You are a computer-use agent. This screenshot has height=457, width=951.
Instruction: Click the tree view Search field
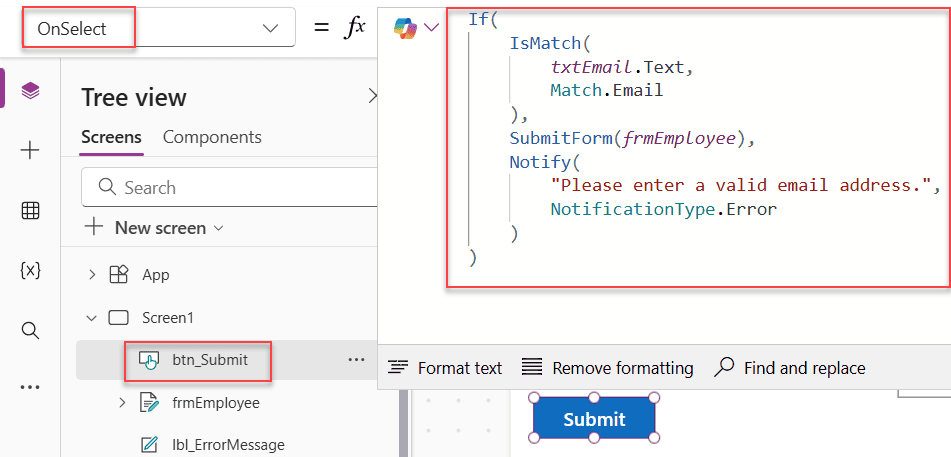coord(230,188)
